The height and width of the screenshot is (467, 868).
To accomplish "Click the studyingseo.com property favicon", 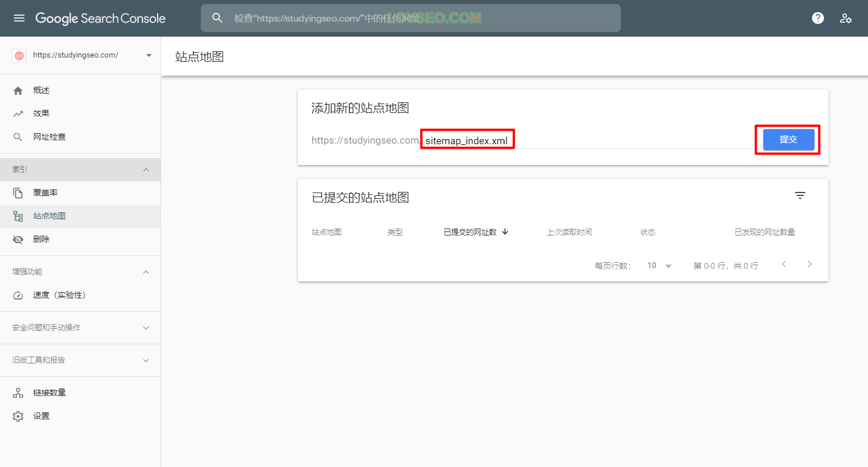I will point(19,55).
